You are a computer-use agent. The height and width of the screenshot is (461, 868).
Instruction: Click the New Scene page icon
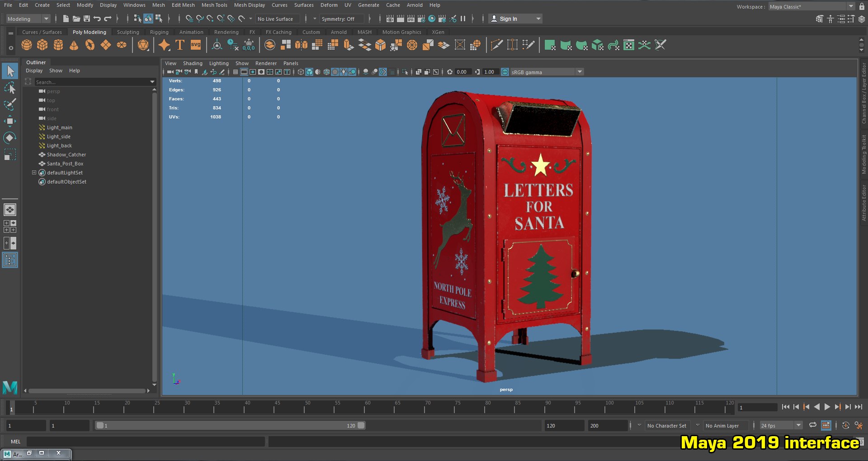tap(66, 19)
